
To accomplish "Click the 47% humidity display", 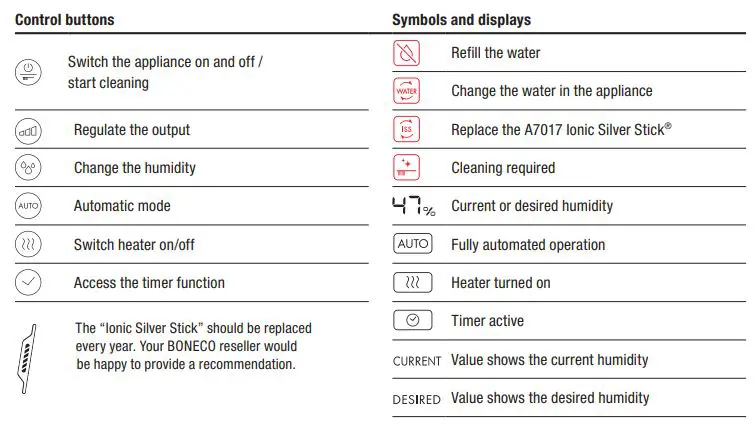I will (x=413, y=207).
